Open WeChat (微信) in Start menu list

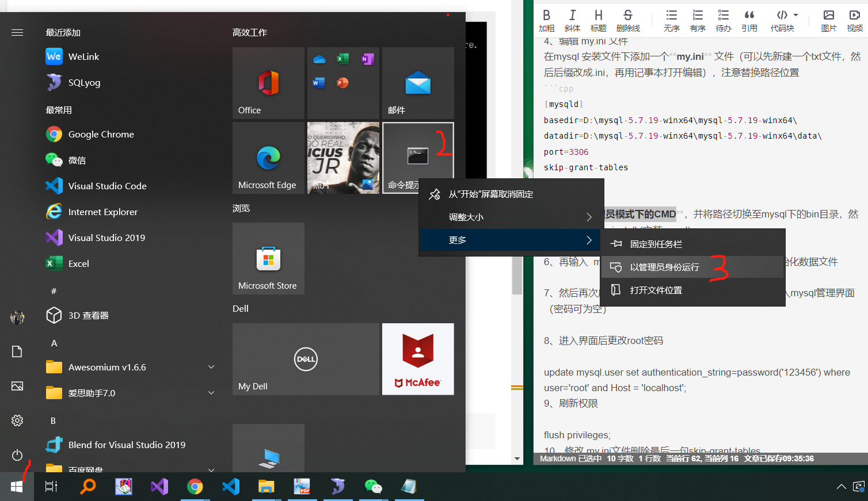(130, 160)
